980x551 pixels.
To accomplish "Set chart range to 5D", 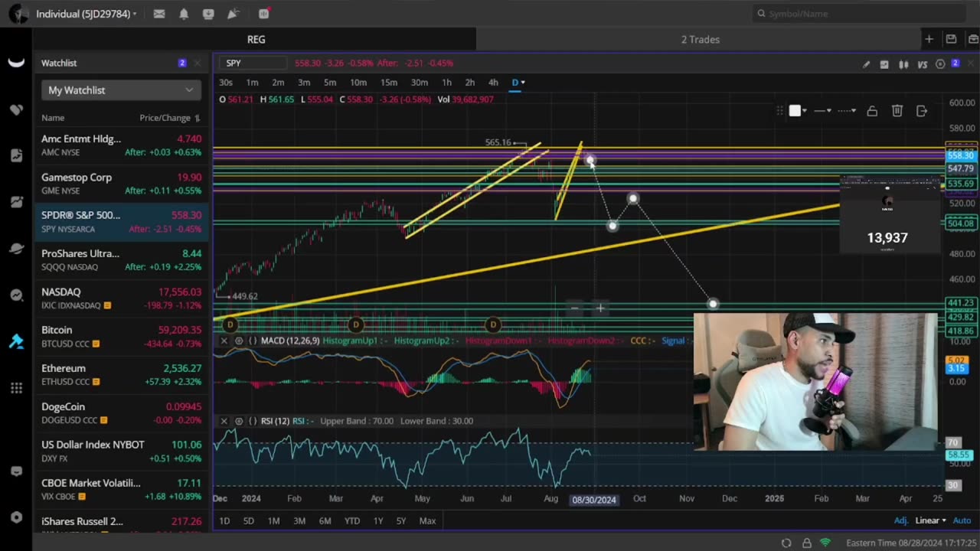I will [x=248, y=520].
